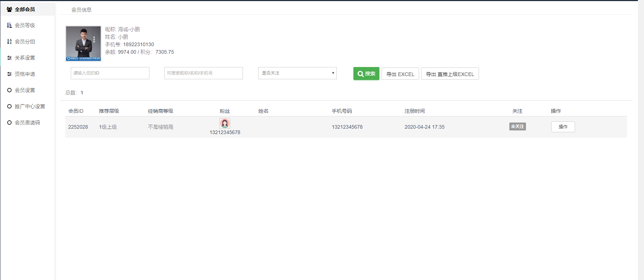Click the 未关注 status badge

click(x=518, y=126)
